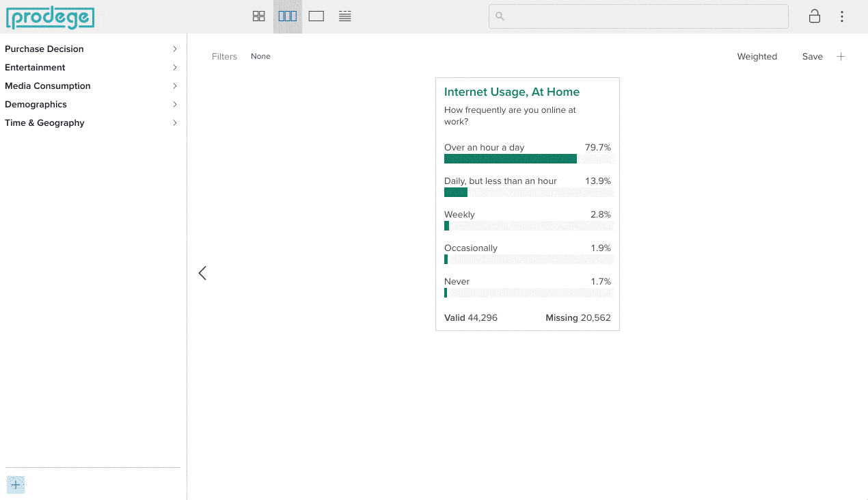The width and height of the screenshot is (868, 500).
Task: Click the plus icon beside Save
Action: [841, 57]
